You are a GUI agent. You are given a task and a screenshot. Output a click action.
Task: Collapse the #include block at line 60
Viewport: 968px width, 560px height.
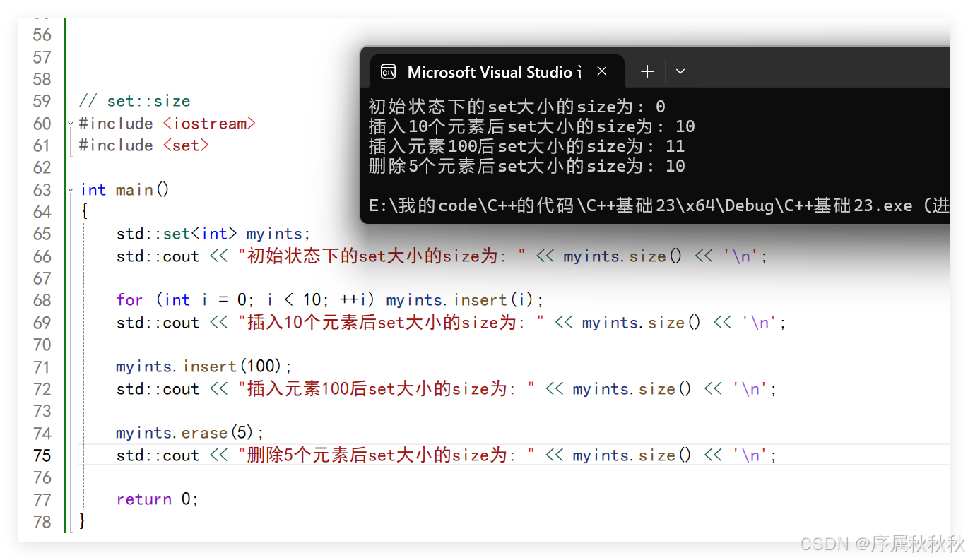pyautogui.click(x=71, y=123)
